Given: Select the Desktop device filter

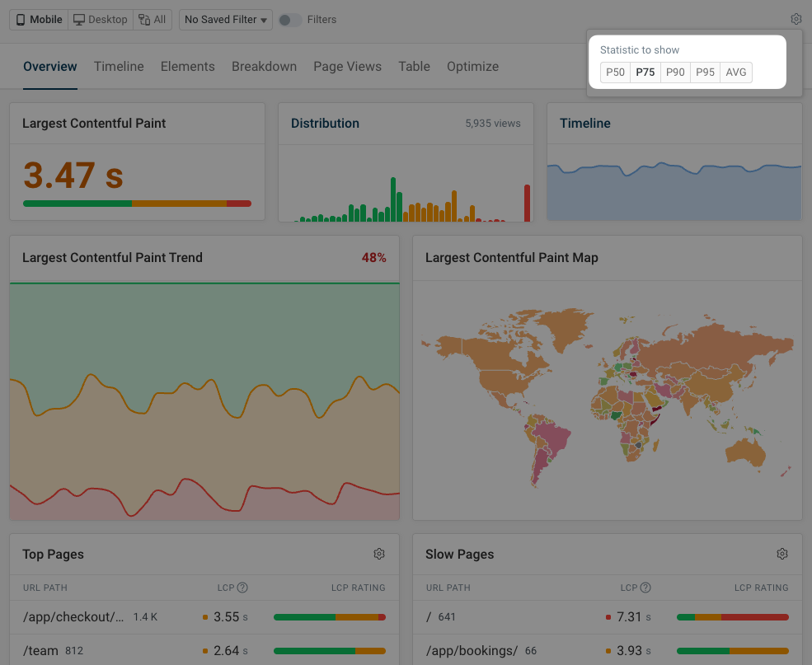Looking at the screenshot, I should pos(101,19).
